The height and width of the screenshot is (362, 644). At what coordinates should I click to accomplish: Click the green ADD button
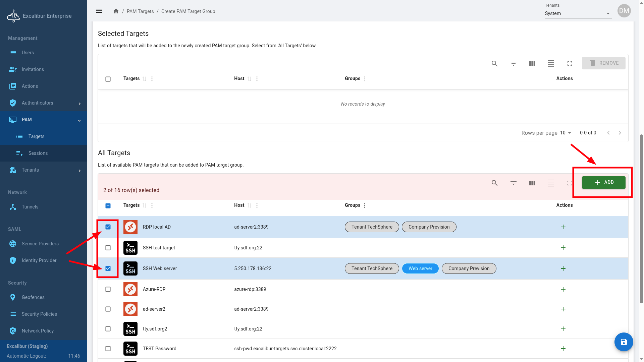tap(603, 182)
